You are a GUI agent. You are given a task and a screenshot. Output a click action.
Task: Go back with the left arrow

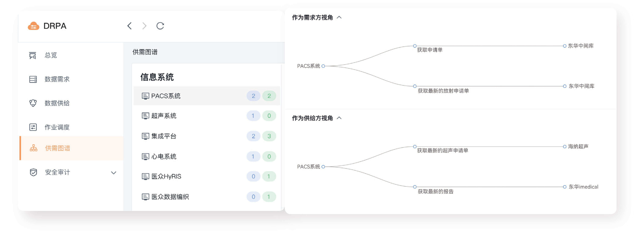point(129,26)
